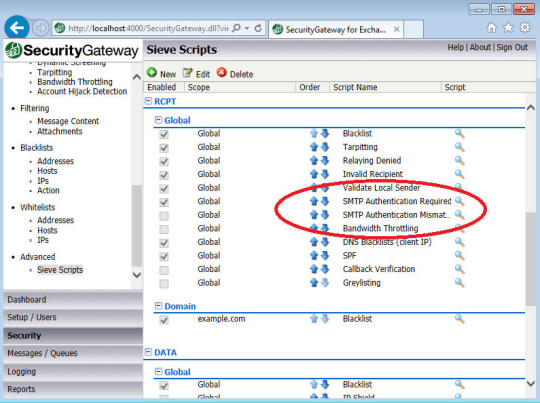Image resolution: width=540 pixels, height=403 pixels.
Task: Open the Dashboard section
Action: click(73, 300)
